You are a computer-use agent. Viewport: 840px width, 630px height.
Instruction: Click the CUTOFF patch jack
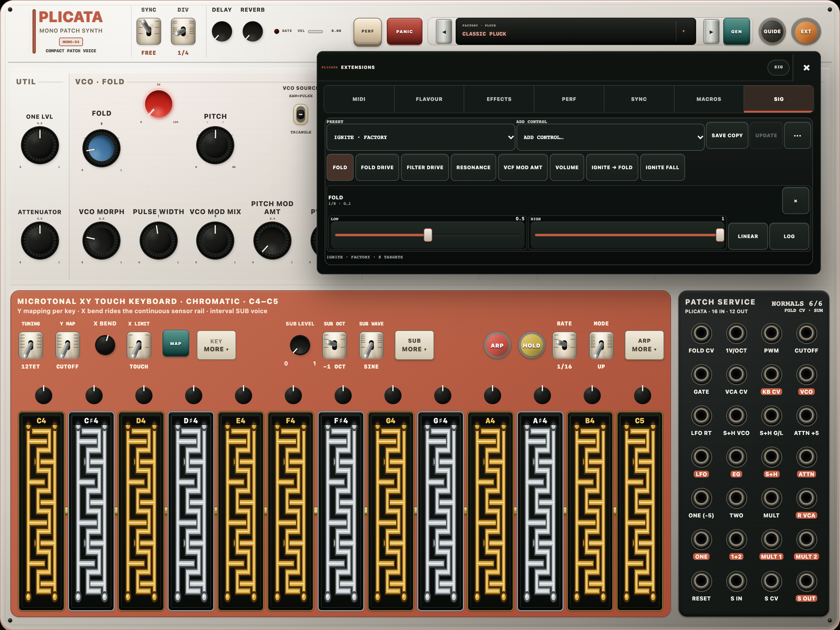806,333
